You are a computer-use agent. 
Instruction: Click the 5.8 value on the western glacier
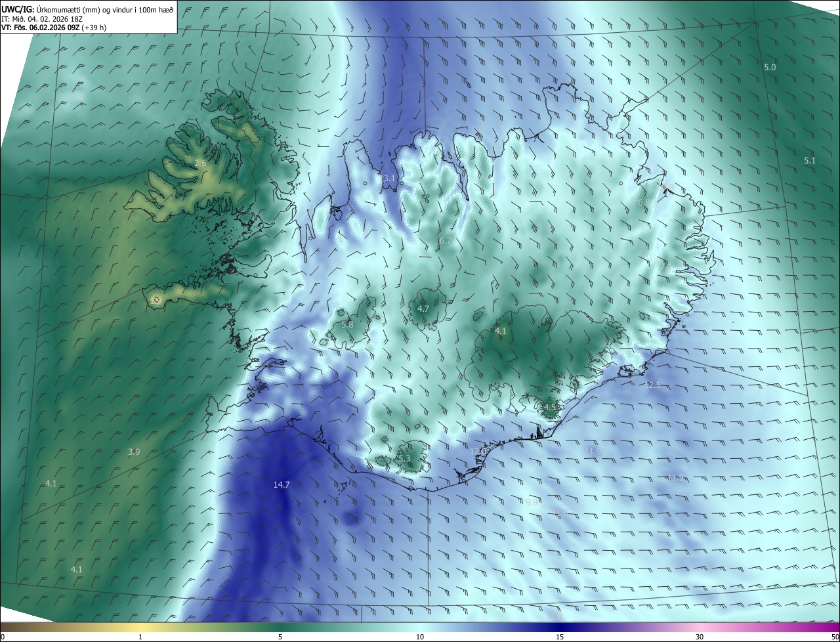[x=347, y=324]
